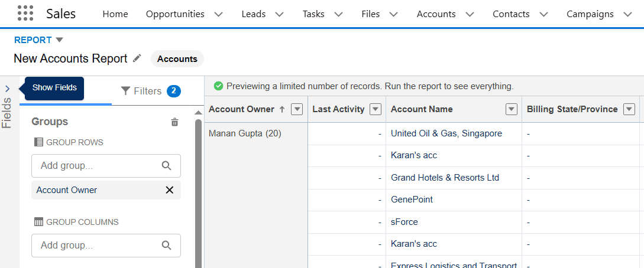Image resolution: width=644 pixels, height=268 pixels.
Task: Open the Tasks tab
Action: click(313, 14)
